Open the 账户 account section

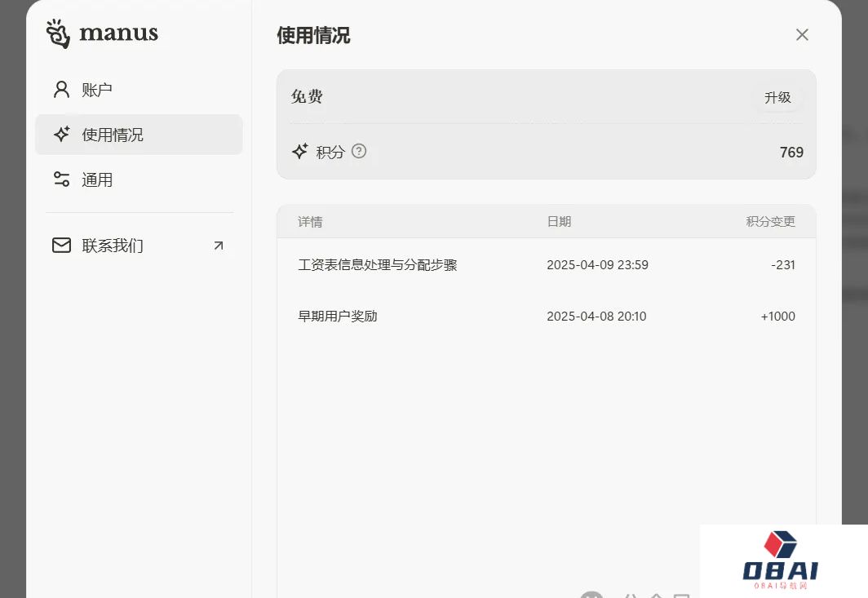[x=139, y=89]
